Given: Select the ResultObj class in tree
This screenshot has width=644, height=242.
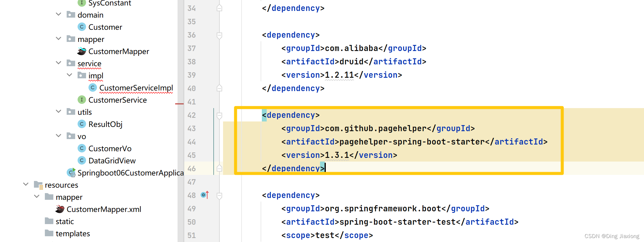Looking at the screenshot, I should click(x=105, y=124).
